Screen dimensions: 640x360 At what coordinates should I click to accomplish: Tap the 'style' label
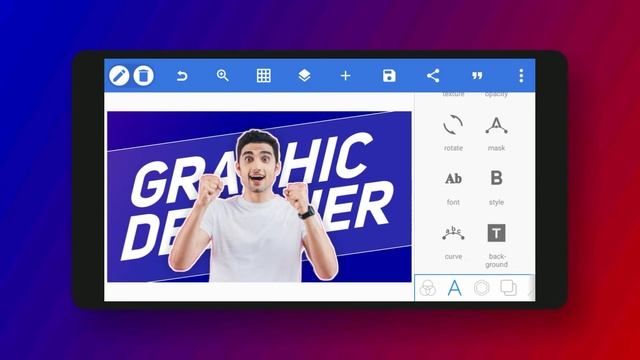click(x=496, y=202)
